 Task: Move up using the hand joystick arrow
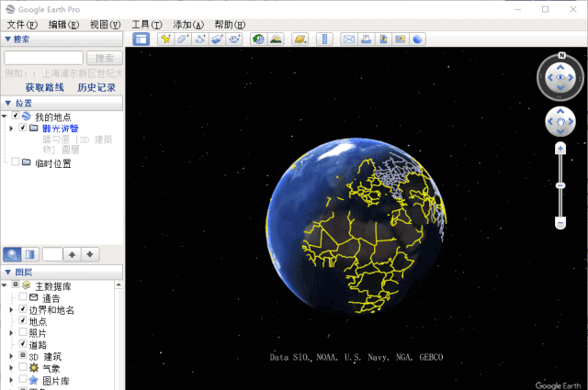pos(560,111)
